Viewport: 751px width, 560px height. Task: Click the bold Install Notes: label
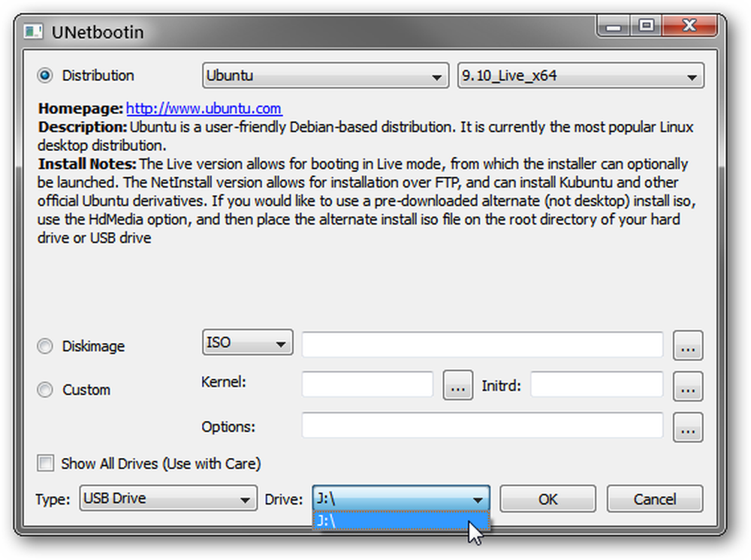[87, 164]
